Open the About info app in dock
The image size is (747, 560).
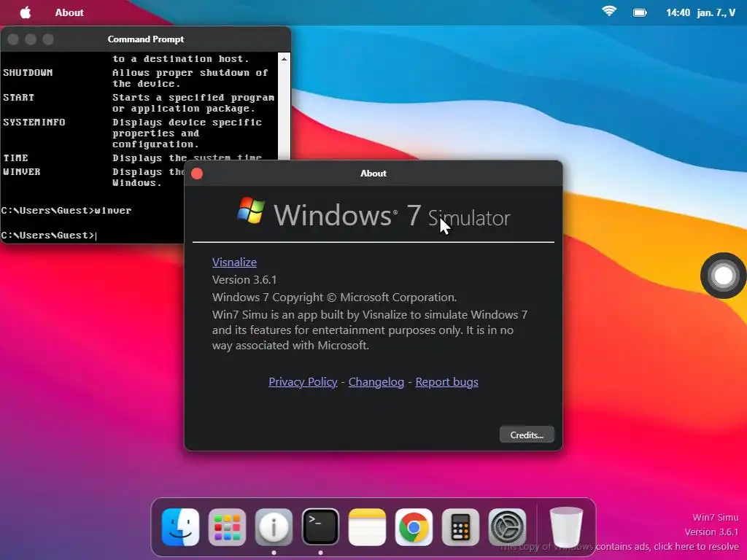(x=274, y=527)
